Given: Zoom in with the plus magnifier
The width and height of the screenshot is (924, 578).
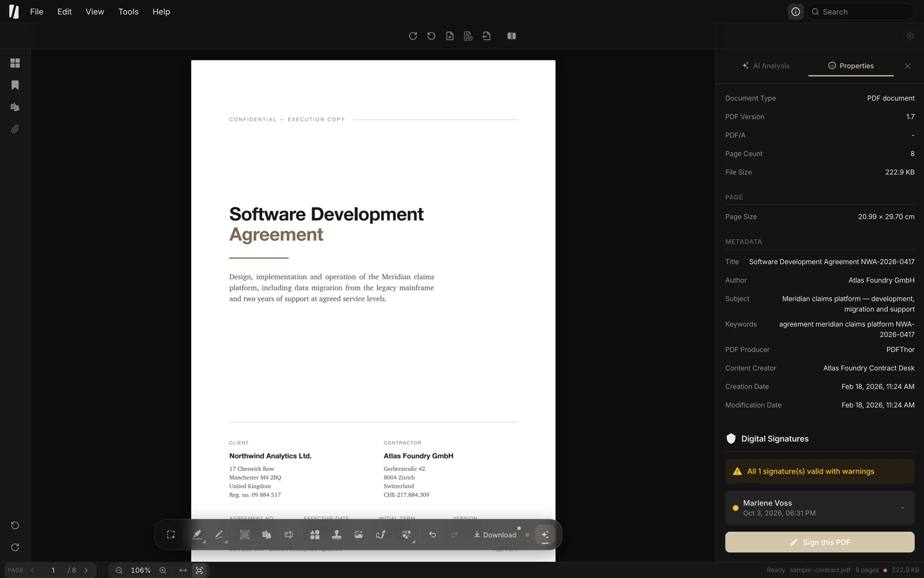Looking at the screenshot, I should click(x=163, y=570).
